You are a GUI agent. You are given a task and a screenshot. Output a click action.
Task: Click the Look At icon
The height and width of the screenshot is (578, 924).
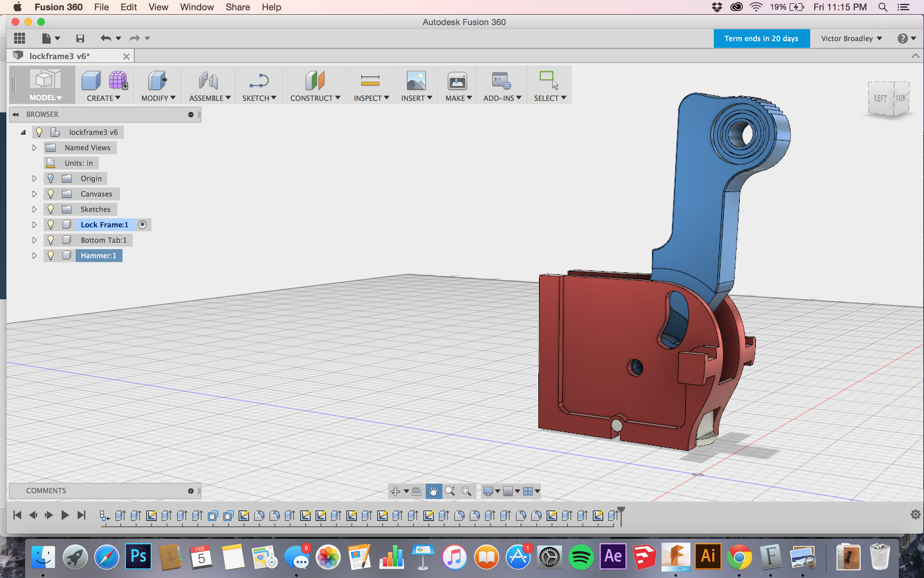(x=416, y=491)
